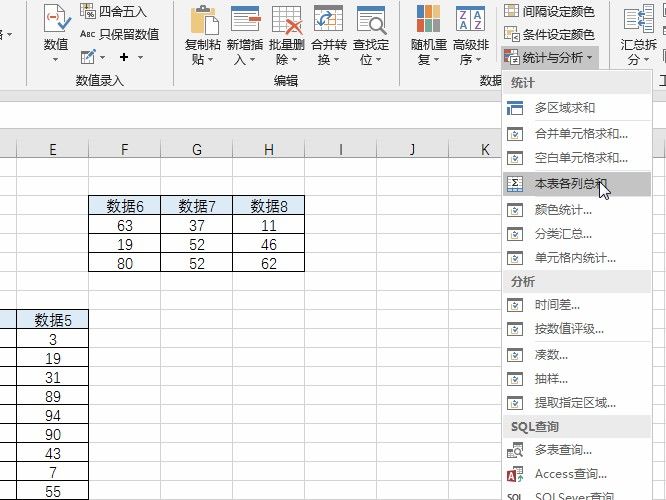Viewport: 666px width, 500px height.
Task: Expand the 合并转换 dropdown arrow
Action: point(336,60)
